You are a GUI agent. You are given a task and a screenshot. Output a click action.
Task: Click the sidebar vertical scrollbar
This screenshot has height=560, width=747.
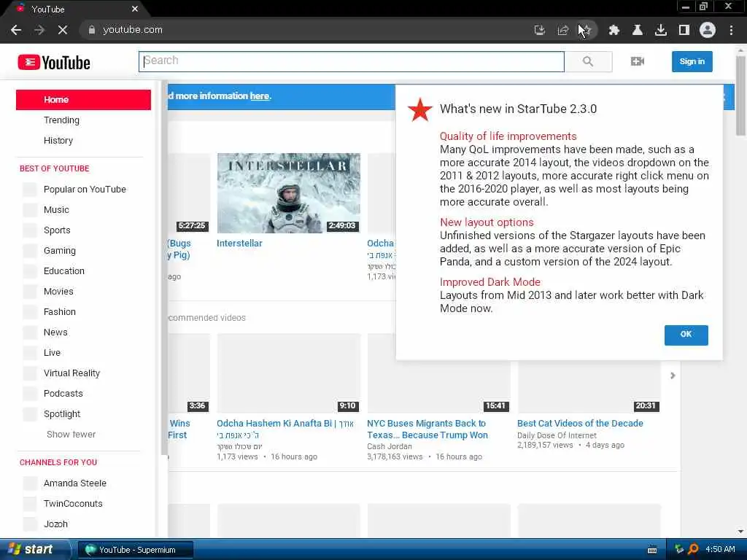[165, 267]
